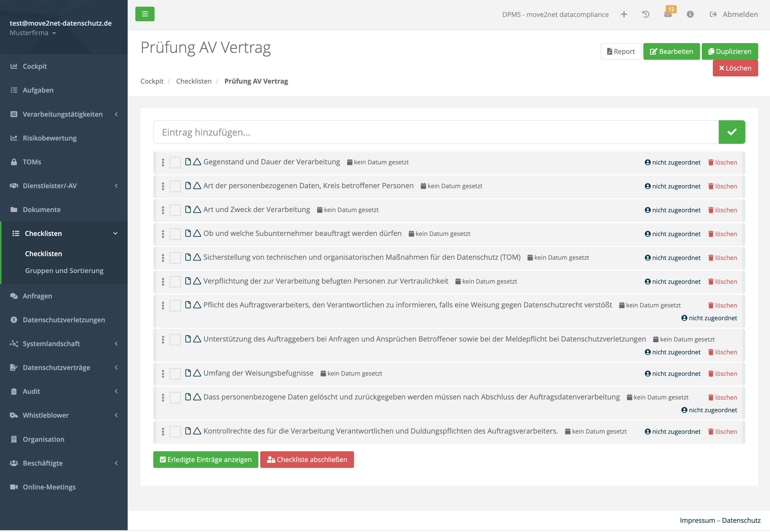Click the calendar icon for Gegenstand und Dauer
This screenshot has width=770, height=532.
coord(350,162)
